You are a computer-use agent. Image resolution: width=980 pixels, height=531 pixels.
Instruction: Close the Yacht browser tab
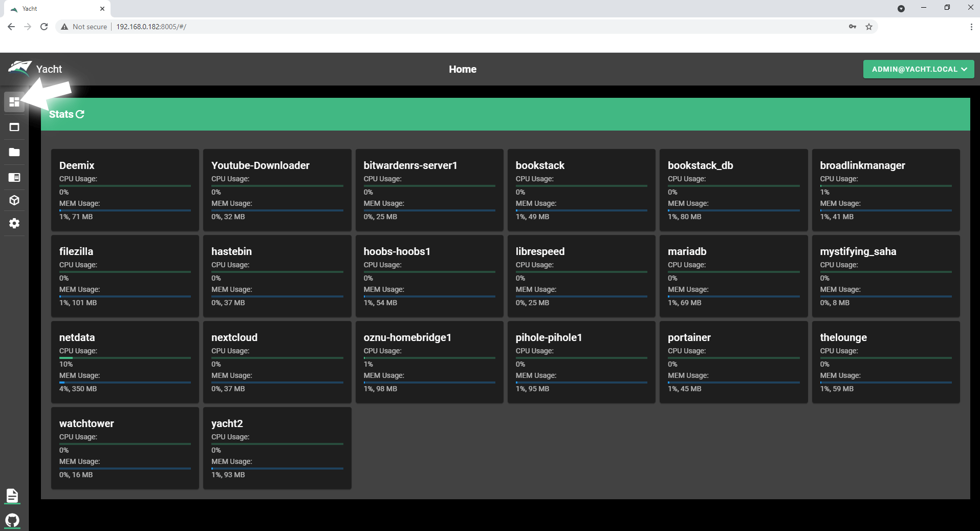[102, 9]
